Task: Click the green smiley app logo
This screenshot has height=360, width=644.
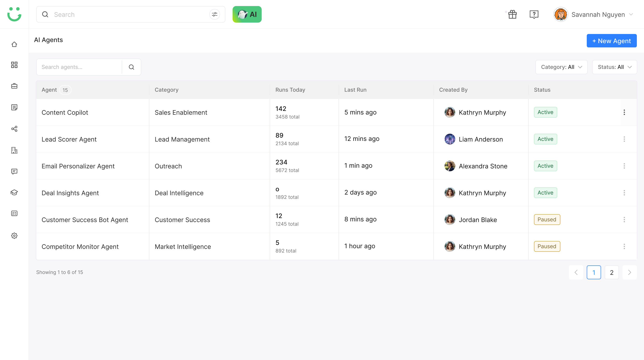Action: tap(14, 14)
